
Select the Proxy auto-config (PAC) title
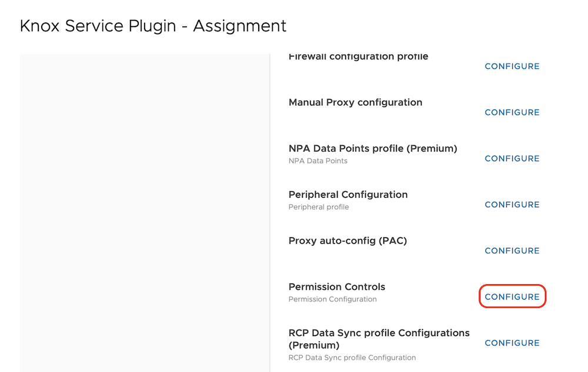(x=348, y=240)
